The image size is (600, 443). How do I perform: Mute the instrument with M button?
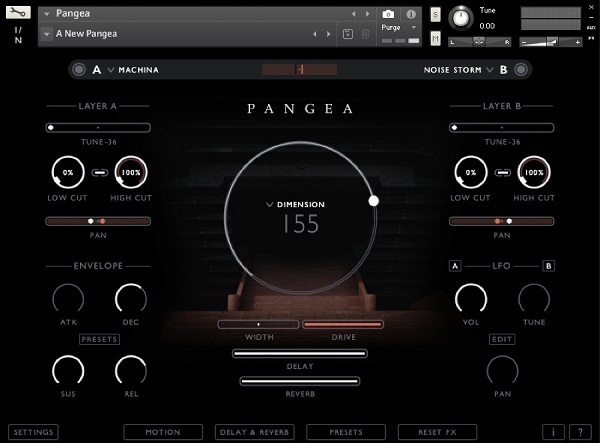435,38
